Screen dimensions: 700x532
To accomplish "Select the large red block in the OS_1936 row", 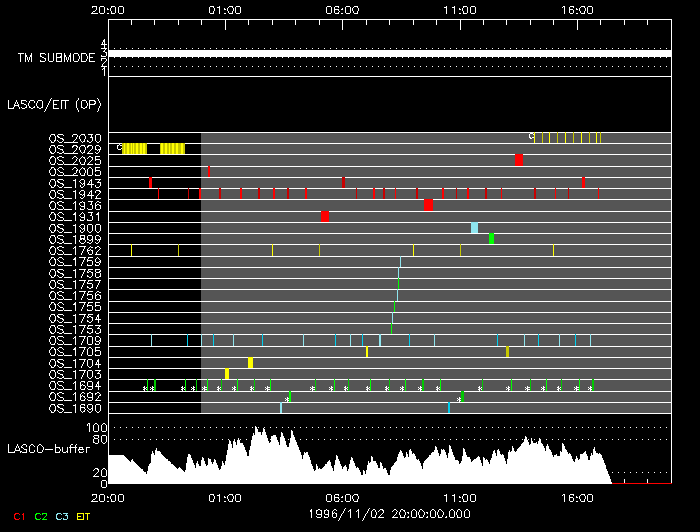I will [x=428, y=205].
